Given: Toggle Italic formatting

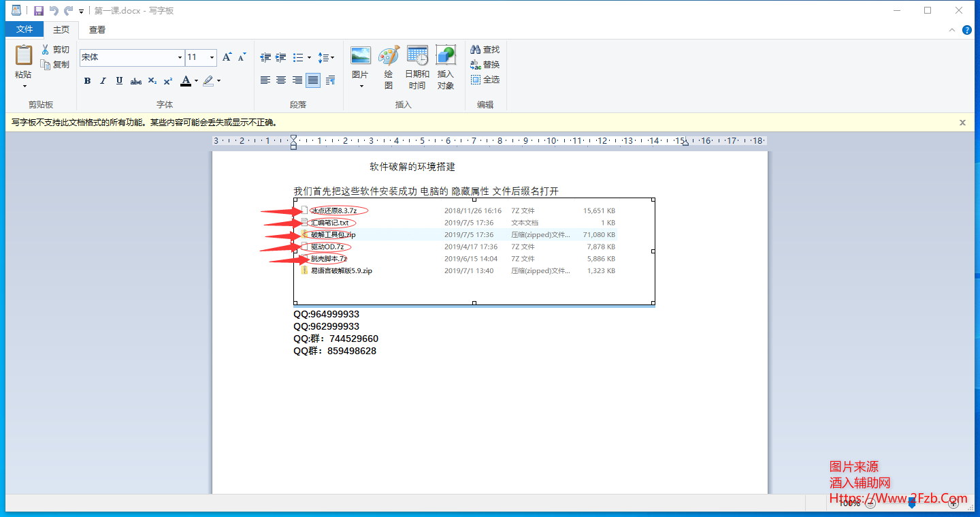Looking at the screenshot, I should [x=103, y=81].
